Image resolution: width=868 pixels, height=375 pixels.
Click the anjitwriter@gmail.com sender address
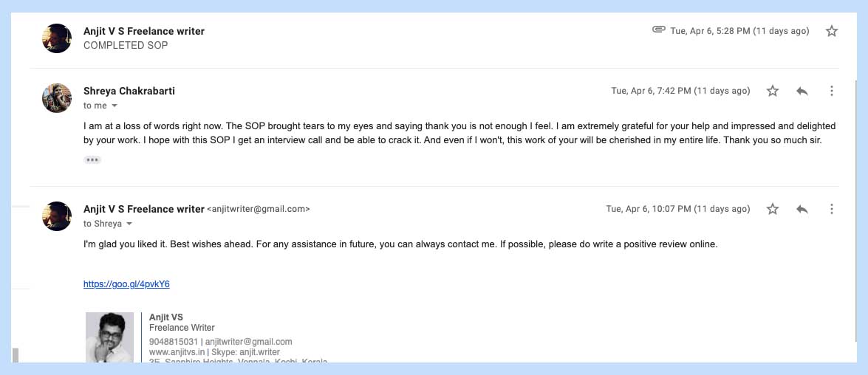259,210
